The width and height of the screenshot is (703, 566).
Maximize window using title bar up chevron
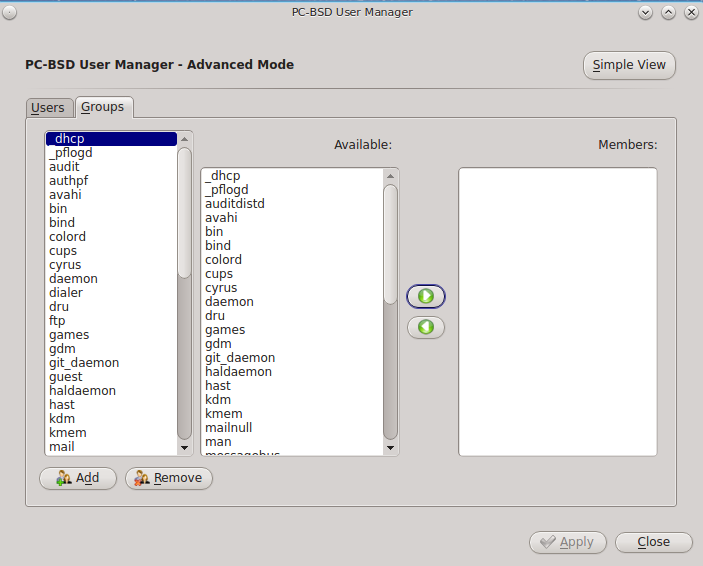[x=668, y=13]
